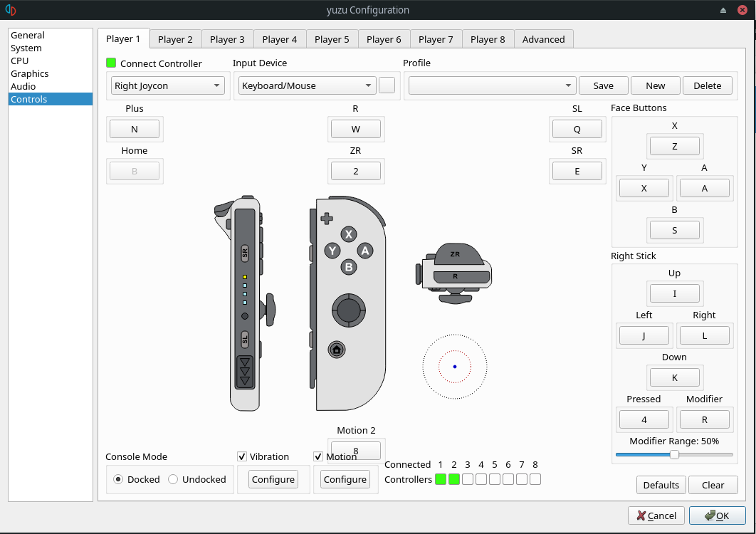
Task: Click the ZR trigger in the top-view diagram
Action: coord(458,254)
